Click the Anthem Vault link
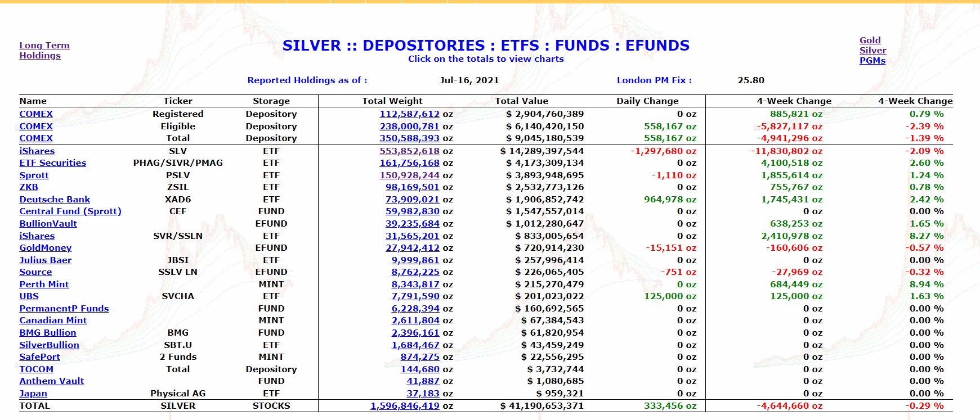Image resolution: width=980 pixels, height=420 pixels. [52, 381]
